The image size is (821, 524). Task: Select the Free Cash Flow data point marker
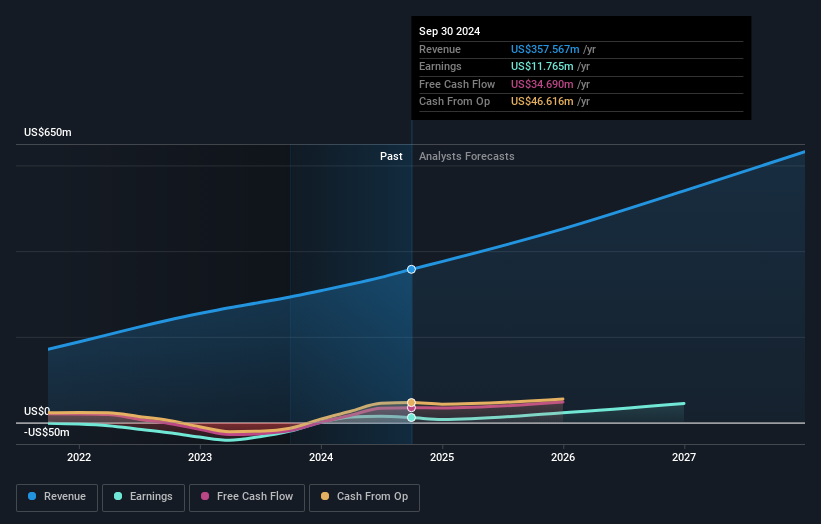click(412, 408)
